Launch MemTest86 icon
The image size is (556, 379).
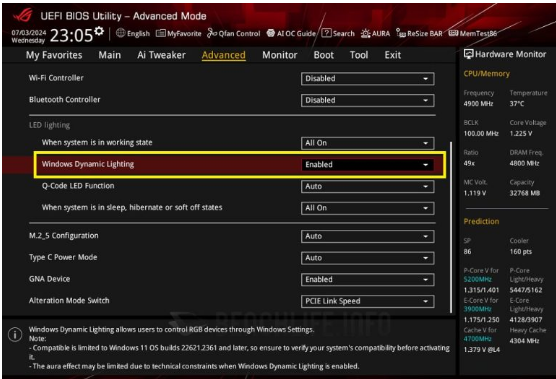[x=453, y=33]
